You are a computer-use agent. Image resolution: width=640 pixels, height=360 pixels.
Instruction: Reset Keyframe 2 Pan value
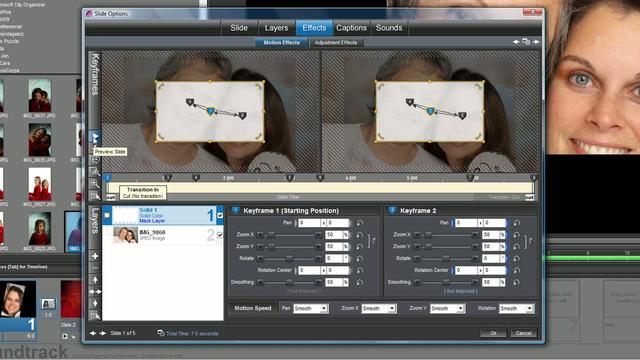pos(516,223)
